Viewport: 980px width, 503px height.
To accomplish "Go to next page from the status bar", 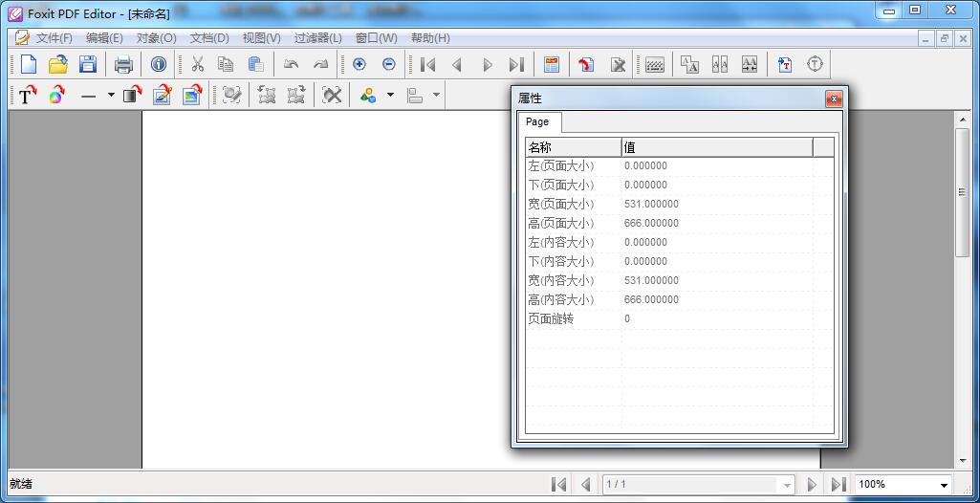I will click(812, 484).
